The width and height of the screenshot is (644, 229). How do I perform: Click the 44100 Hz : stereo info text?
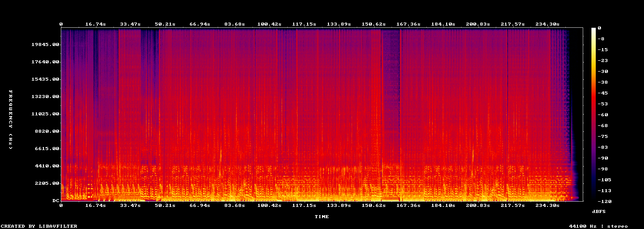tap(598, 226)
